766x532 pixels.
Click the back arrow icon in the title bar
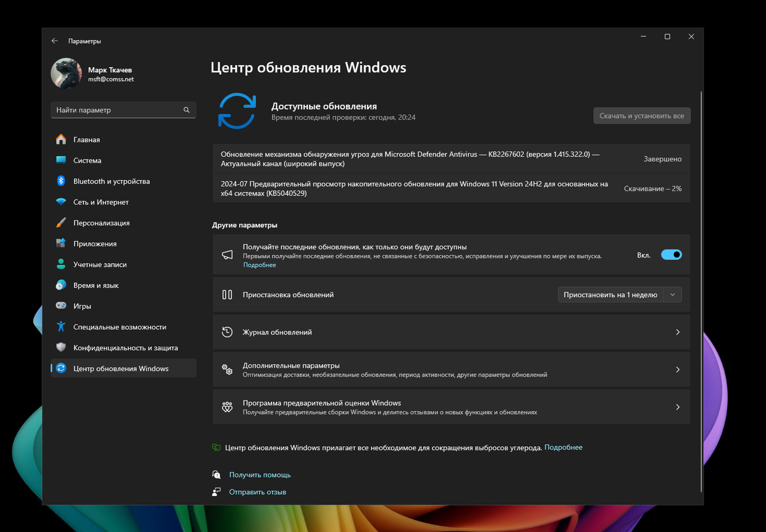(x=55, y=41)
